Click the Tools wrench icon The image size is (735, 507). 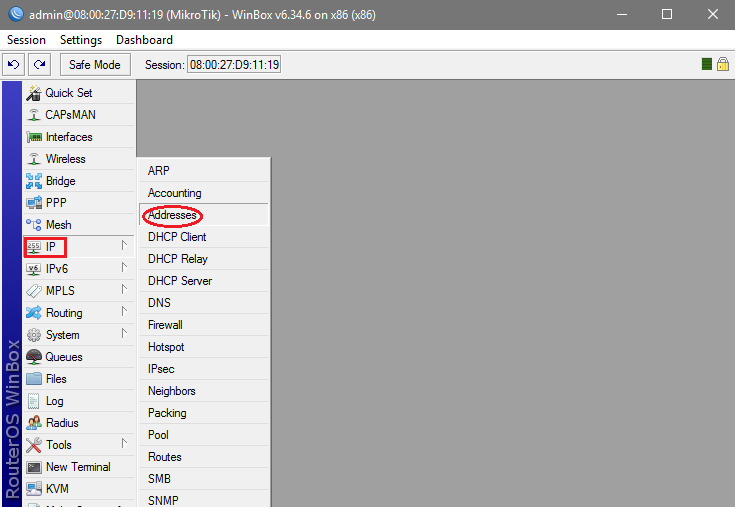click(x=34, y=445)
